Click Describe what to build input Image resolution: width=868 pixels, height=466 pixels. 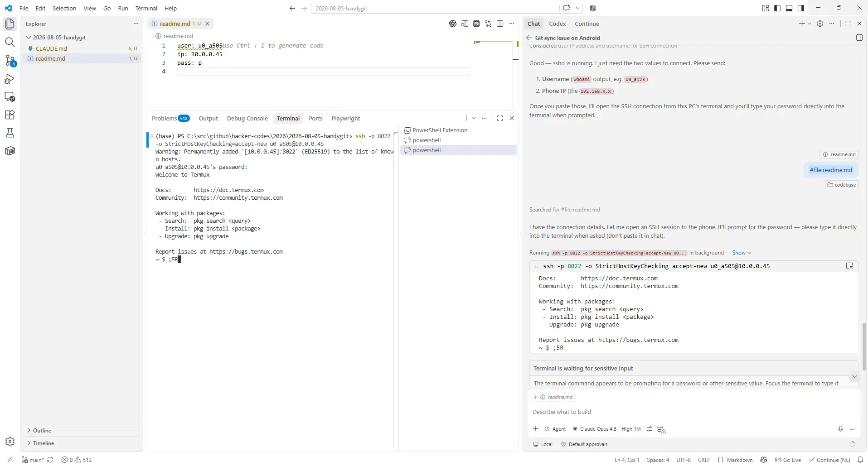(693, 412)
